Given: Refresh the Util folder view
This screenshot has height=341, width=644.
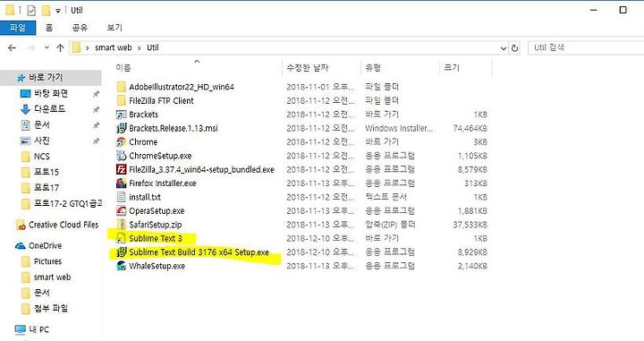Looking at the screenshot, I should click(x=514, y=48).
